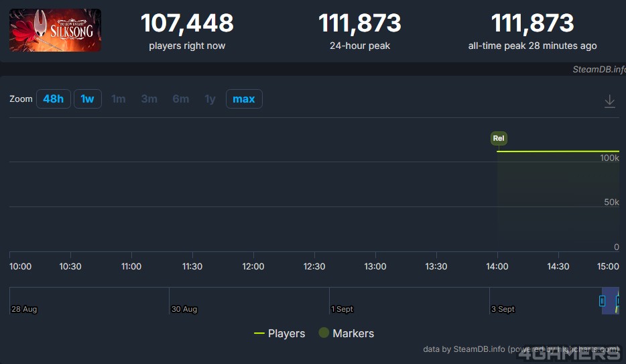Click the 3 Sept navigator label
This screenshot has width=626, height=364.
click(503, 309)
